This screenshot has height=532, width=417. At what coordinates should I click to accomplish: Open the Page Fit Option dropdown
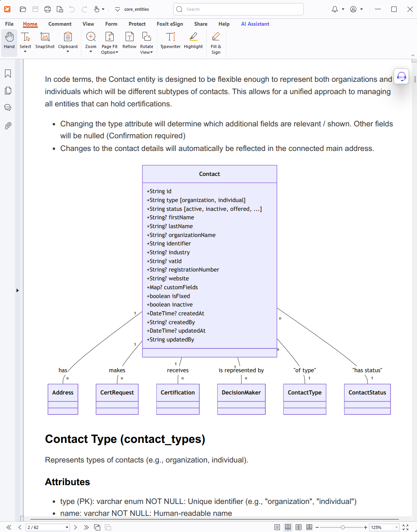[x=109, y=43]
